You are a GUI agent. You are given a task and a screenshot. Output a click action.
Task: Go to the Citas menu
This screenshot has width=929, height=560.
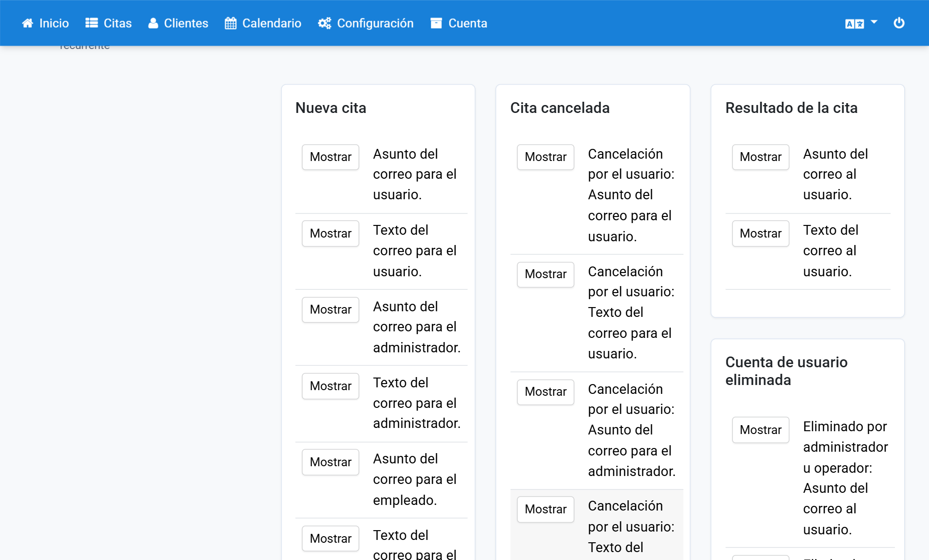108,23
